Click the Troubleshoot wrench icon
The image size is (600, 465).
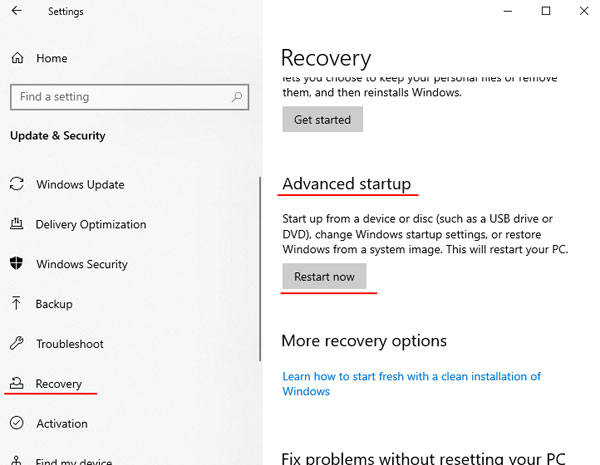[x=16, y=343]
